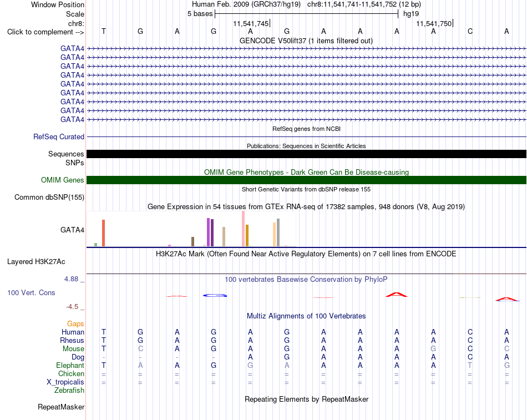Screen dimensions: 527x420
Task: Select the Window Position track label
Action: (58, 4)
